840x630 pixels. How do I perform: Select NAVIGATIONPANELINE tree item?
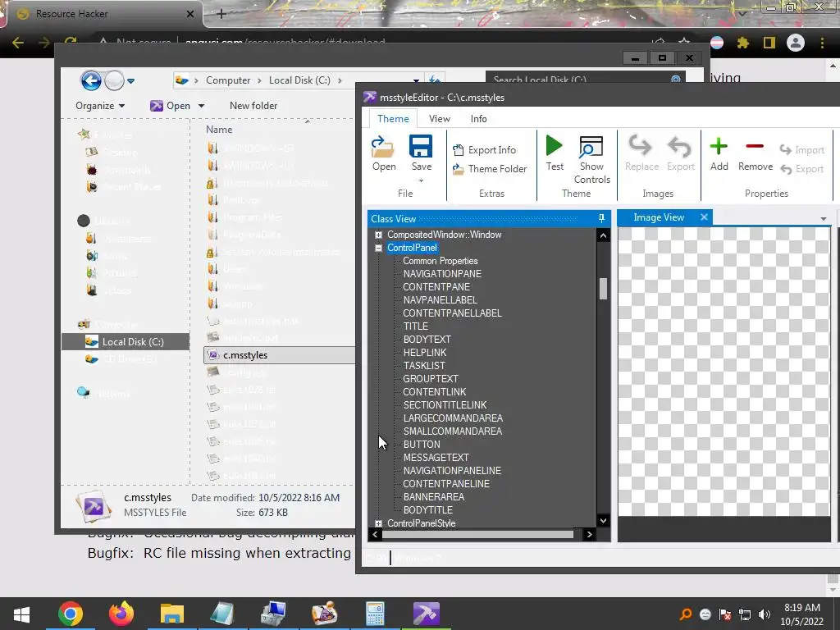[452, 471]
